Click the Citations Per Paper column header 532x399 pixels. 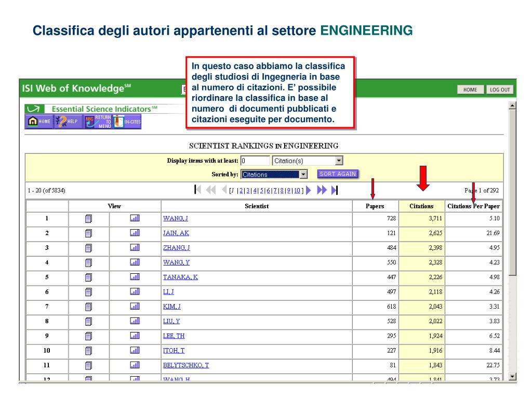pos(473,206)
